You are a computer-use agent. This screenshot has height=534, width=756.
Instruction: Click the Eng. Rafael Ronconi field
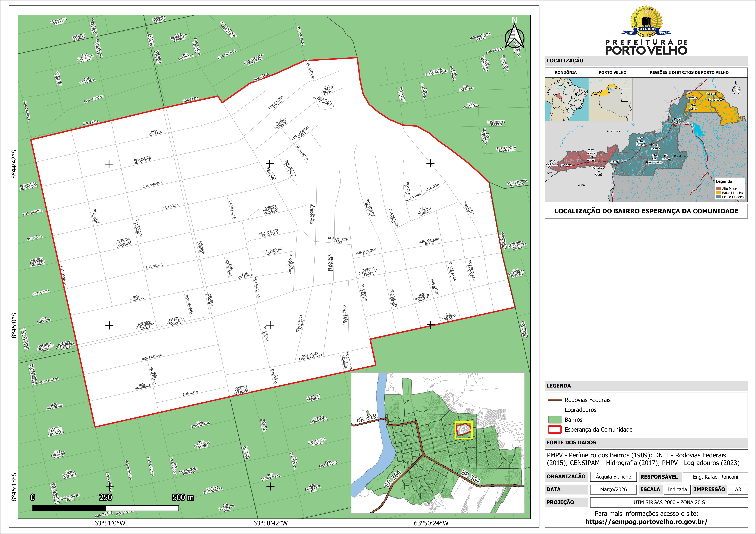pos(715,477)
